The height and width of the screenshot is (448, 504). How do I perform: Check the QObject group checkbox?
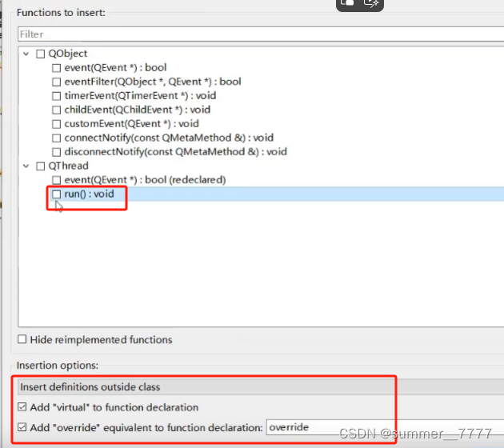41,54
